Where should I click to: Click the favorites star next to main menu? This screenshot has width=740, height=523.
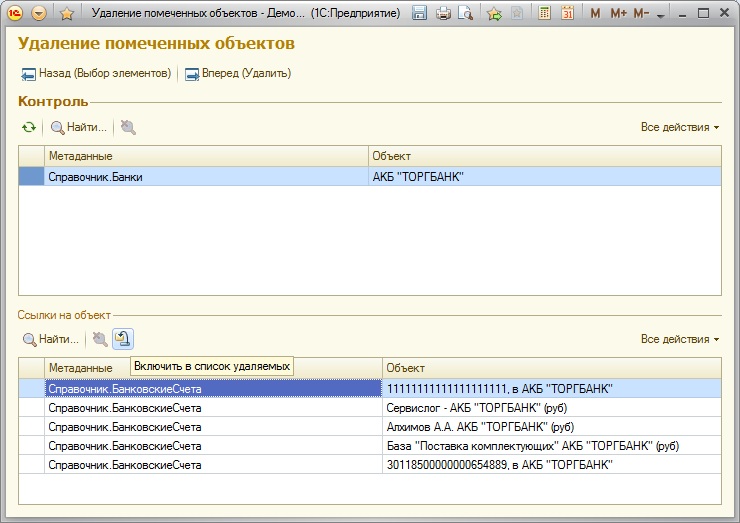(67, 14)
